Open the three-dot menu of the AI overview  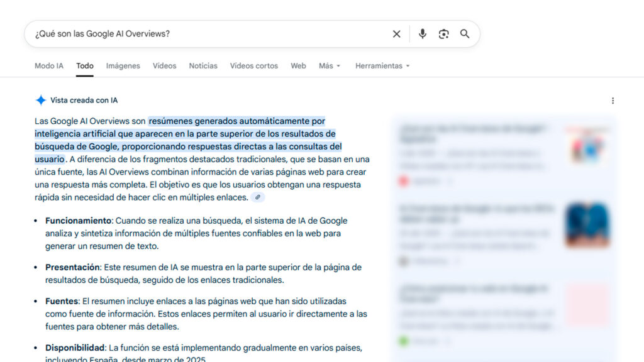(x=613, y=101)
